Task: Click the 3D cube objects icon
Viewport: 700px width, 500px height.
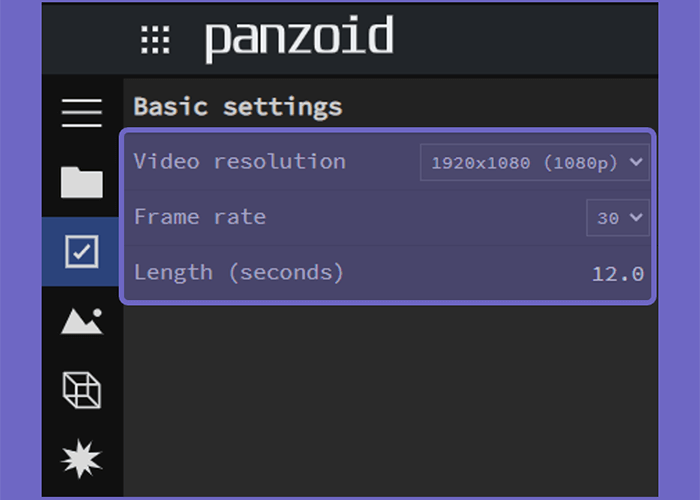Action: pyautogui.click(x=82, y=390)
